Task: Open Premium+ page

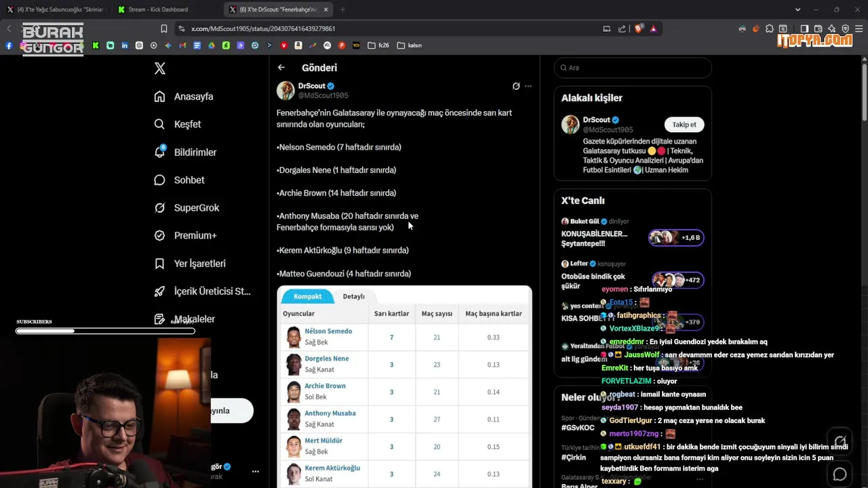Action: 185,235
